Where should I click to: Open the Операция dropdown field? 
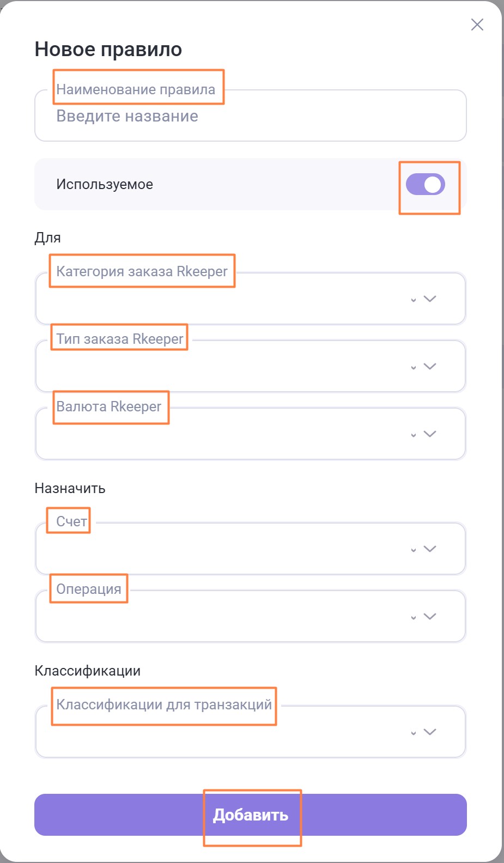coord(218,617)
